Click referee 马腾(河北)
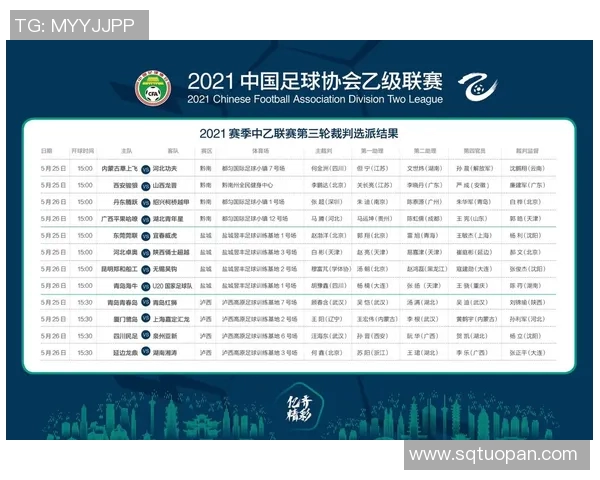Viewport: 600px width, 480px height. [x=326, y=219]
